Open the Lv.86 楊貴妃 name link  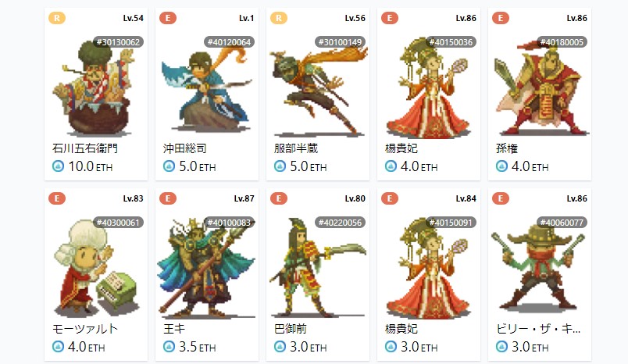coord(401,148)
